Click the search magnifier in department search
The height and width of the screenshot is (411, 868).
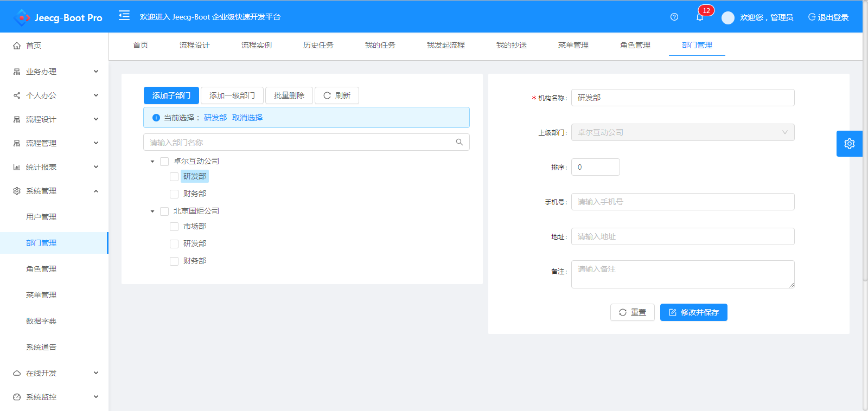tap(459, 142)
